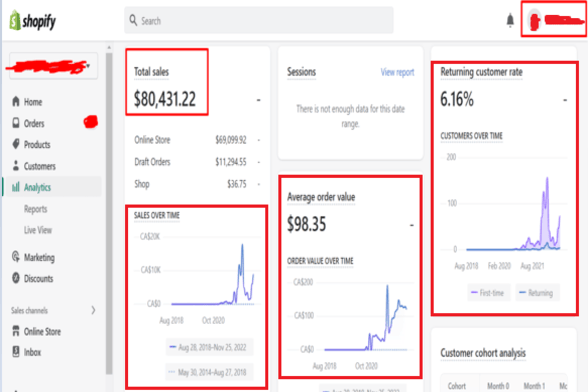Click the Draft Orders $11,294.55 row
Image resolution: width=588 pixels, height=392 pixels.
[x=197, y=162]
